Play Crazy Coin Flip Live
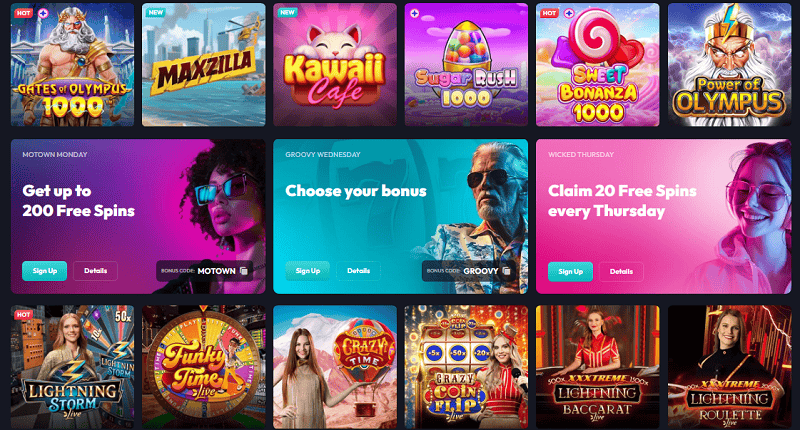 click(466, 367)
